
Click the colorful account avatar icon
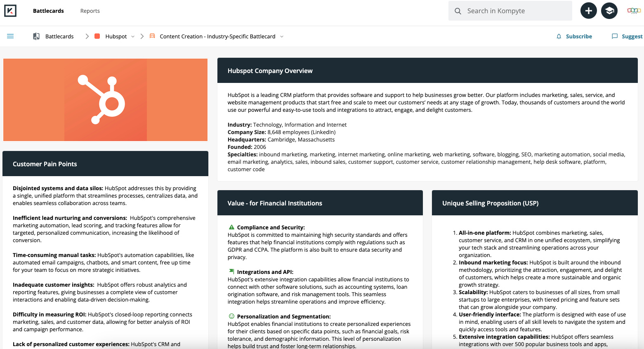coord(634,11)
